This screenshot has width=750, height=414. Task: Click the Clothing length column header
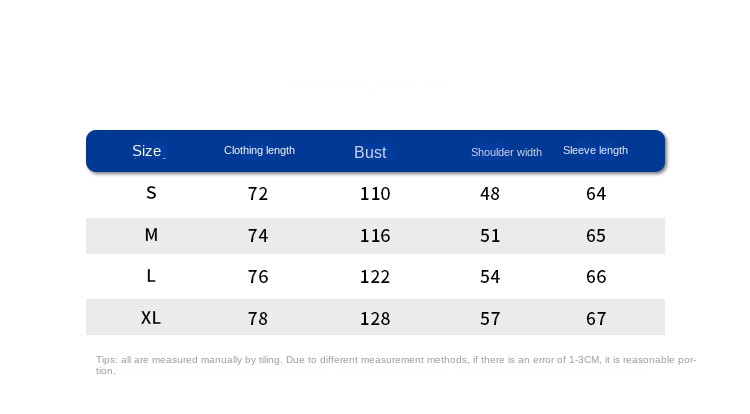point(259,151)
